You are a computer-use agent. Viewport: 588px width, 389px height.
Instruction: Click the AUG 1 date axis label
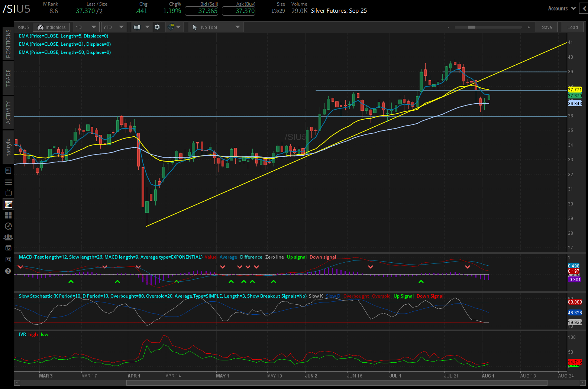point(488,376)
